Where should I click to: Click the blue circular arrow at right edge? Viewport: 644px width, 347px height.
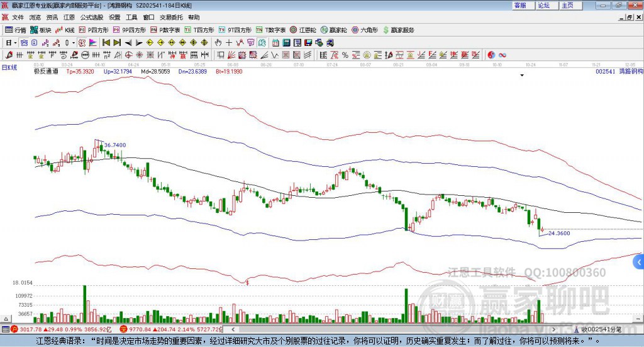640,262
